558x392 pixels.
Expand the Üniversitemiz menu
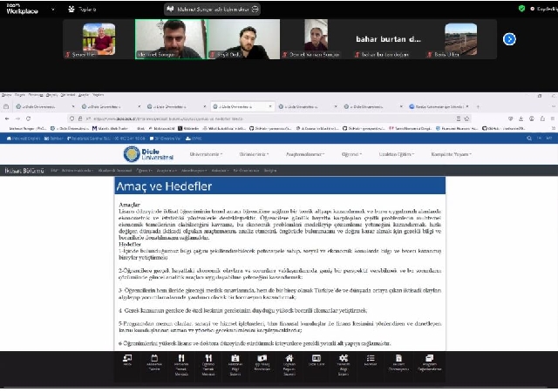pyautogui.click(x=206, y=154)
